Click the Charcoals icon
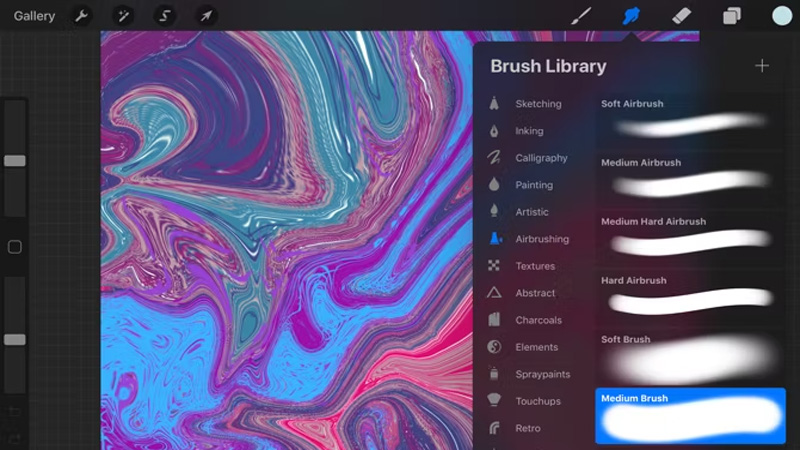 (x=494, y=320)
